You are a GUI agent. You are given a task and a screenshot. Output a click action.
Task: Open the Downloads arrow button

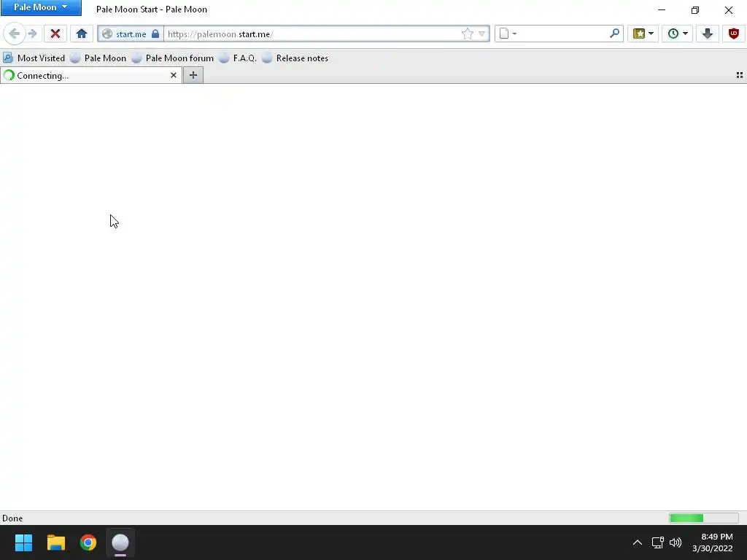coord(708,34)
